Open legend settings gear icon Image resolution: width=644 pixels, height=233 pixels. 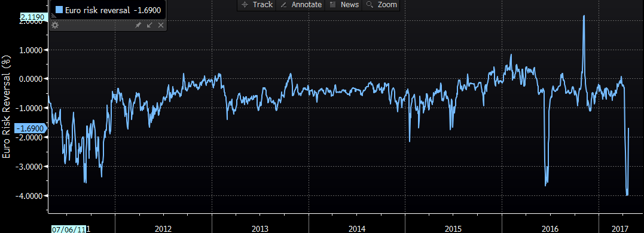(55, 26)
